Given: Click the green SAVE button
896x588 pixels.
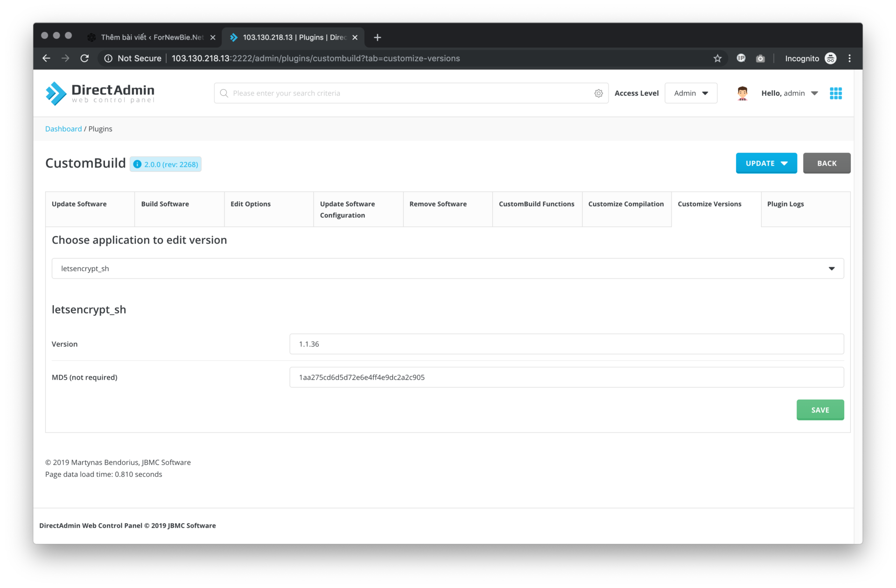Looking at the screenshot, I should (x=820, y=410).
